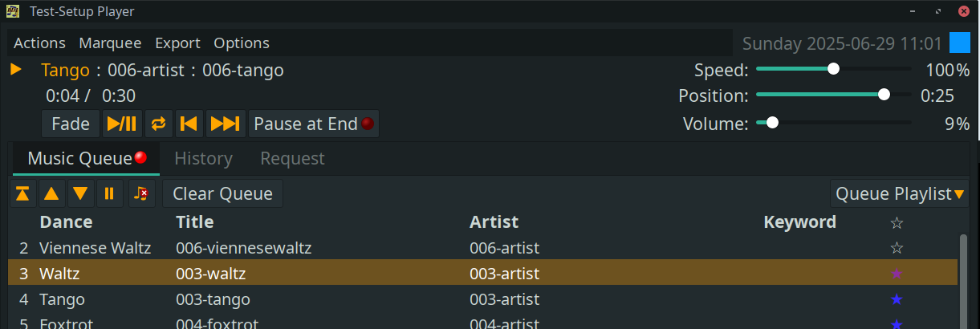Screen dimensions: 980x329
Task: Move selected queue song down
Action: pos(80,193)
